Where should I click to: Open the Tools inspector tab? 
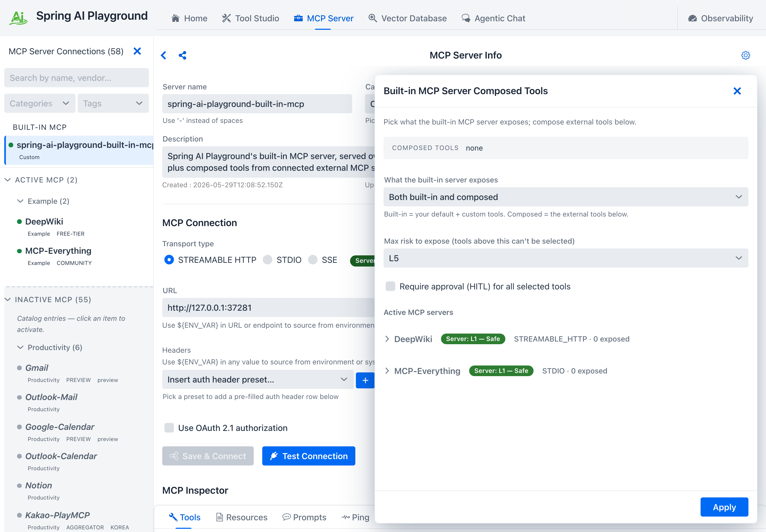(184, 517)
